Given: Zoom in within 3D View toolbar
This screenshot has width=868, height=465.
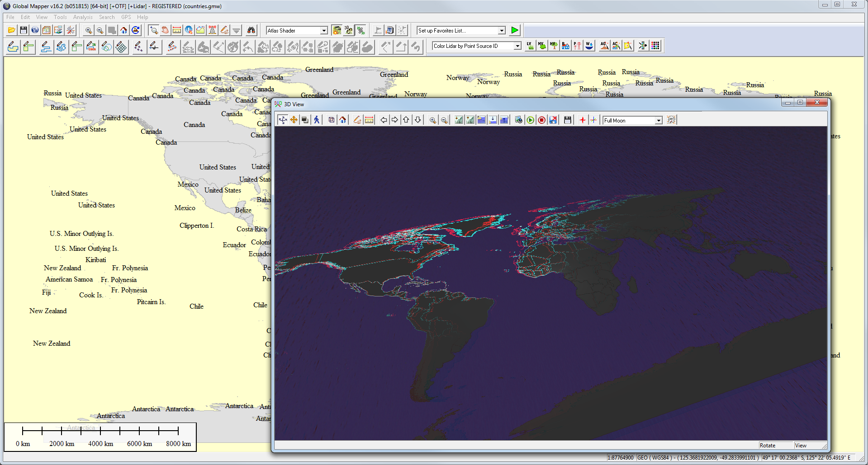Looking at the screenshot, I should (433, 120).
